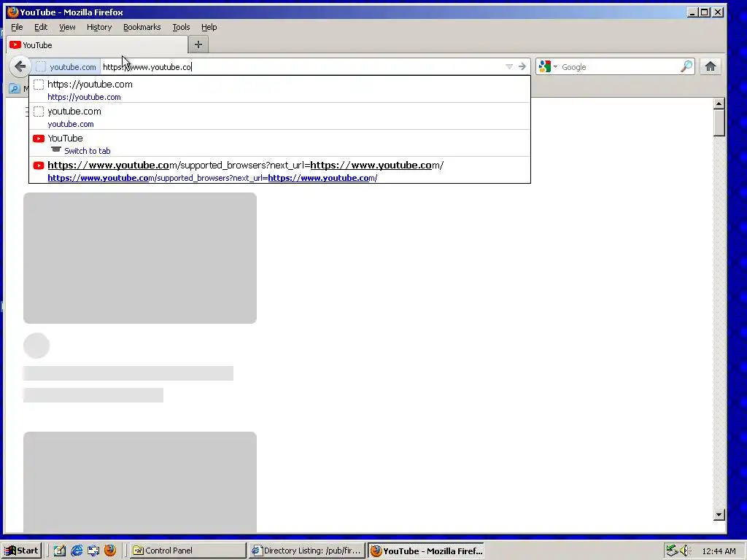Click the vertical scrollbar thumb

coord(719,122)
